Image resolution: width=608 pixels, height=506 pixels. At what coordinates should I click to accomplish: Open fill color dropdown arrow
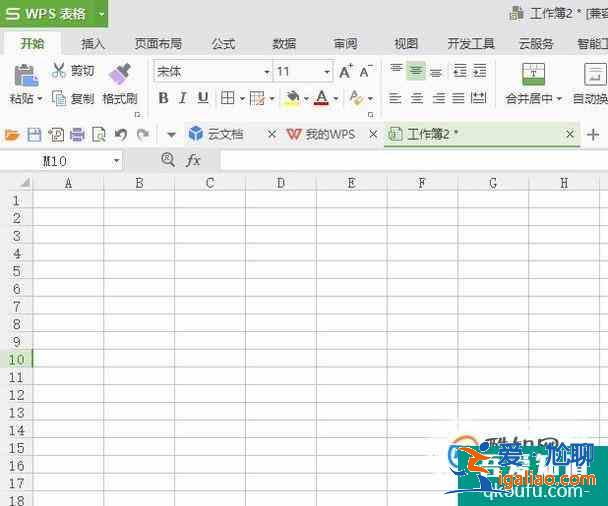tap(306, 98)
